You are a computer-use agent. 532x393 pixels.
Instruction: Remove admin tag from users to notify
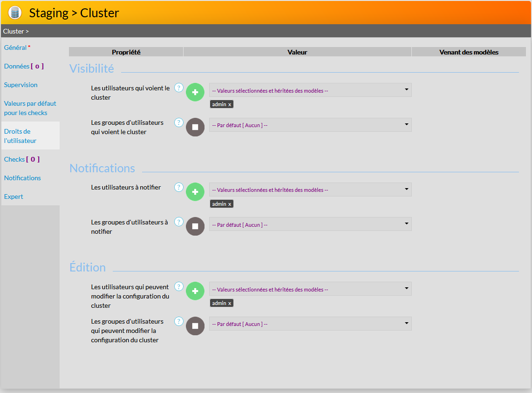click(230, 204)
